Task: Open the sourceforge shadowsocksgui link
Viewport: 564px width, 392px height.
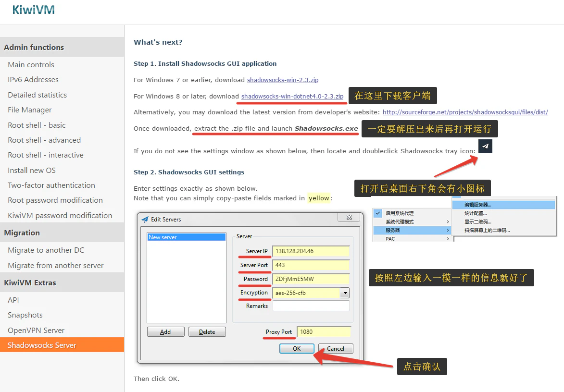Action: 465,112
